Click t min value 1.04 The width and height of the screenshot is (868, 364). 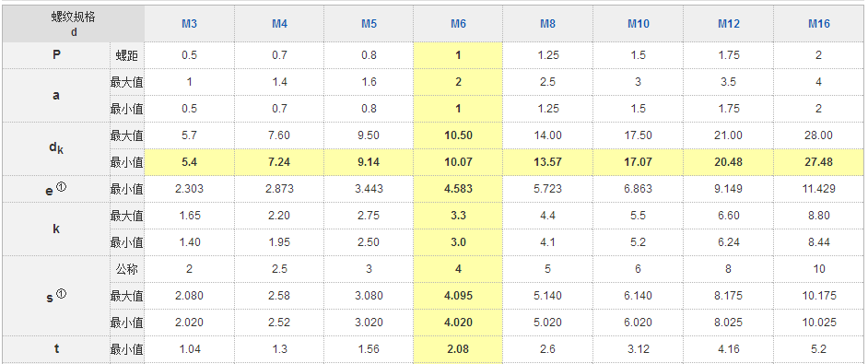(189, 349)
